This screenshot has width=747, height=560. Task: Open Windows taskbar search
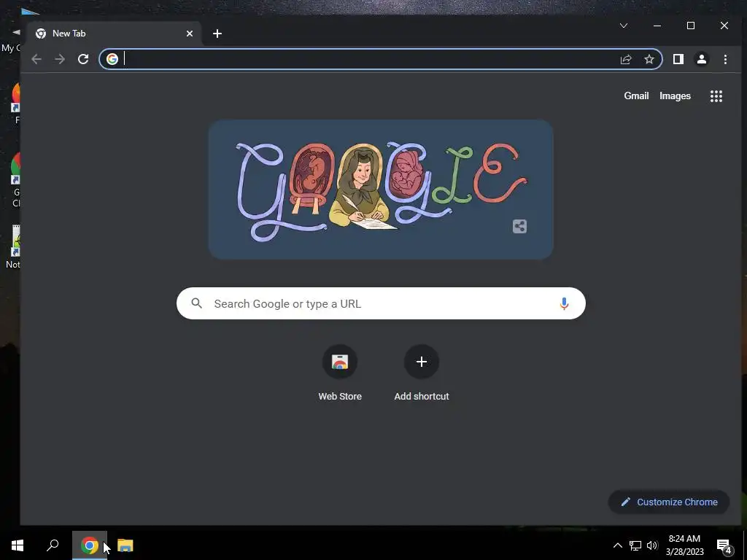[x=53, y=545]
